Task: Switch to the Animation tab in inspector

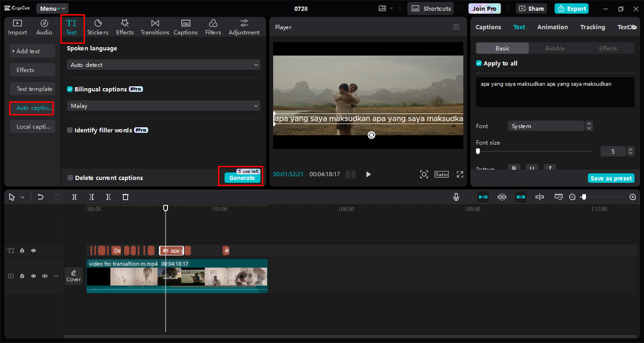Action: click(x=552, y=27)
